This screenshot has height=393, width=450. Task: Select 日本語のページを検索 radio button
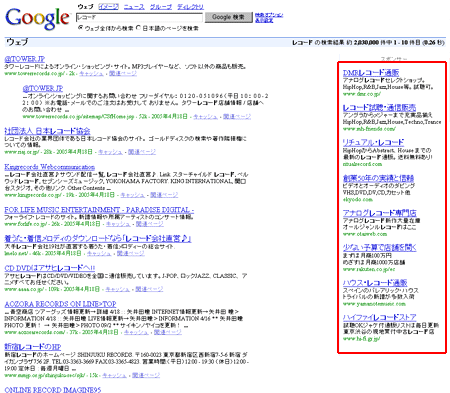pyautogui.click(x=138, y=28)
